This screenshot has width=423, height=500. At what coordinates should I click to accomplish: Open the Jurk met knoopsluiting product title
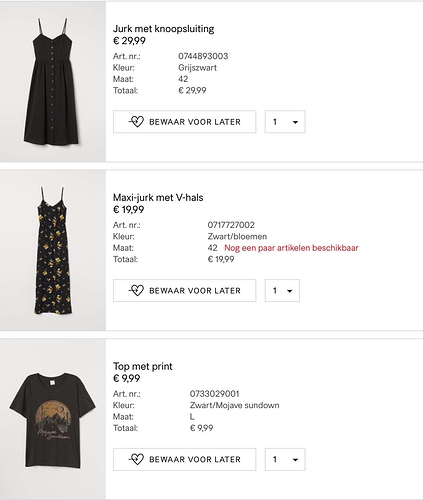click(164, 29)
